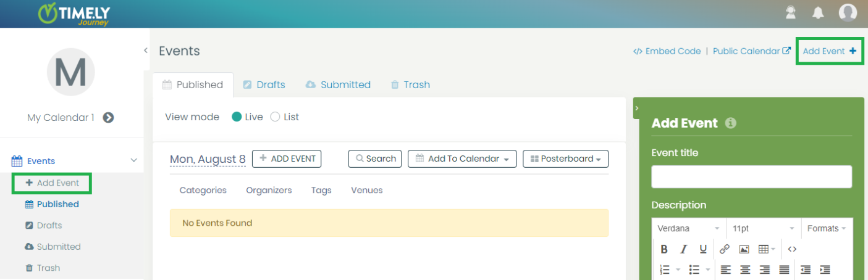
Task: Open the Add To Calendar dropdown
Action: click(x=462, y=159)
